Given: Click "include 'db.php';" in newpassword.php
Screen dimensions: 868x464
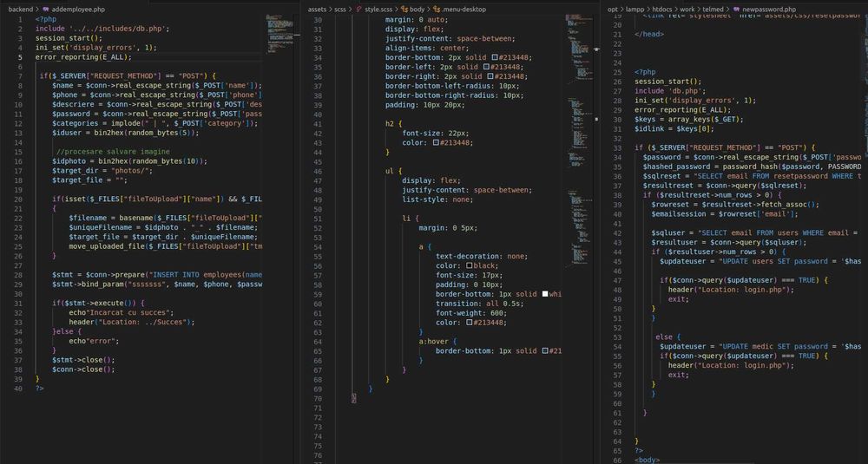Looking at the screenshot, I should 670,91.
